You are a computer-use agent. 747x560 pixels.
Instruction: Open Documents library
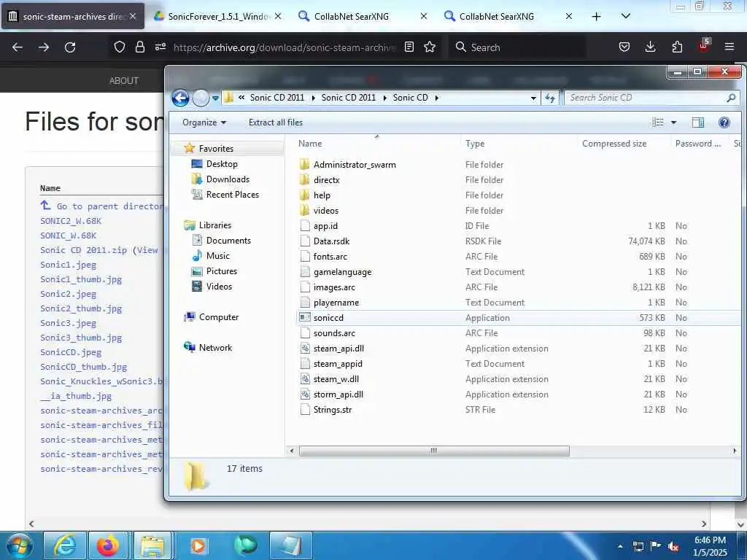228,241
